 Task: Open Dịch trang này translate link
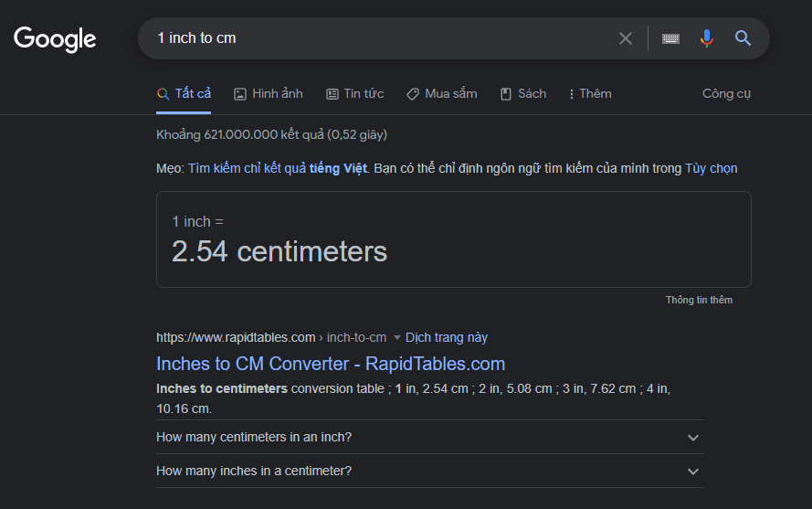(447, 337)
